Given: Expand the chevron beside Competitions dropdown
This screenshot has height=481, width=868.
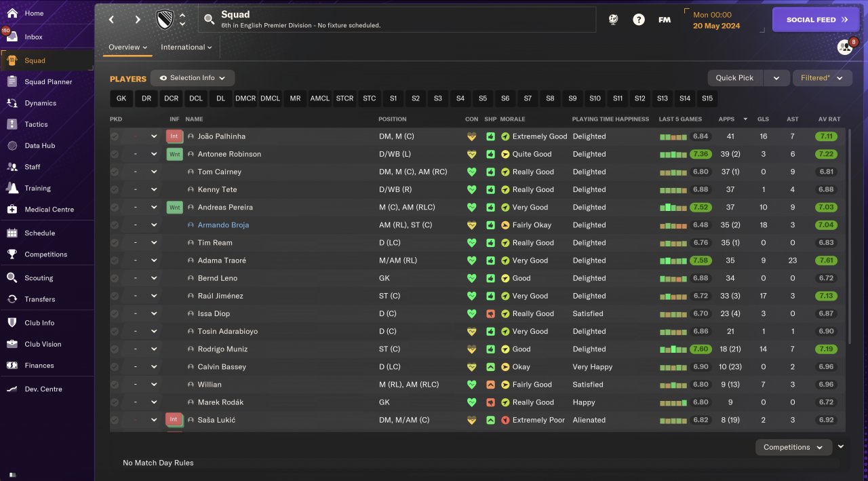Looking at the screenshot, I should (x=841, y=446).
